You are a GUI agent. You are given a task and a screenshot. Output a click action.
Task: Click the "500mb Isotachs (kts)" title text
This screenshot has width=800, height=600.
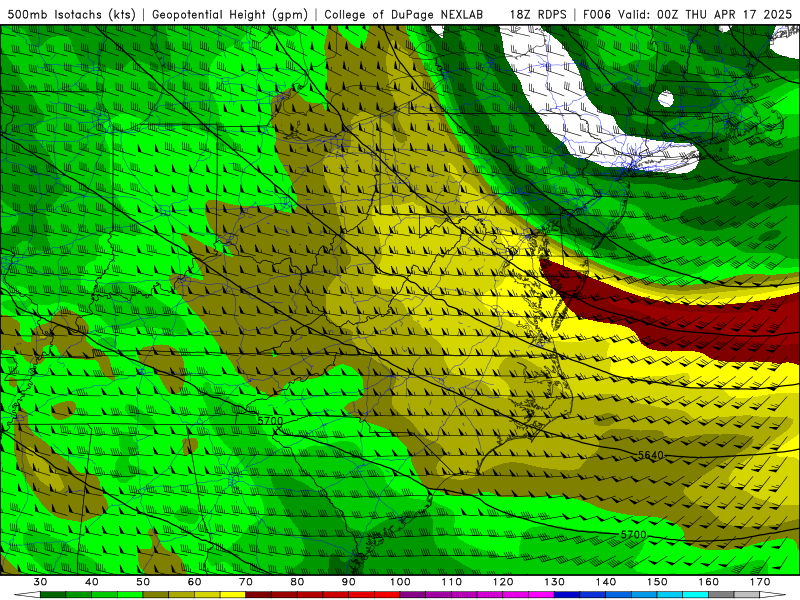point(71,14)
